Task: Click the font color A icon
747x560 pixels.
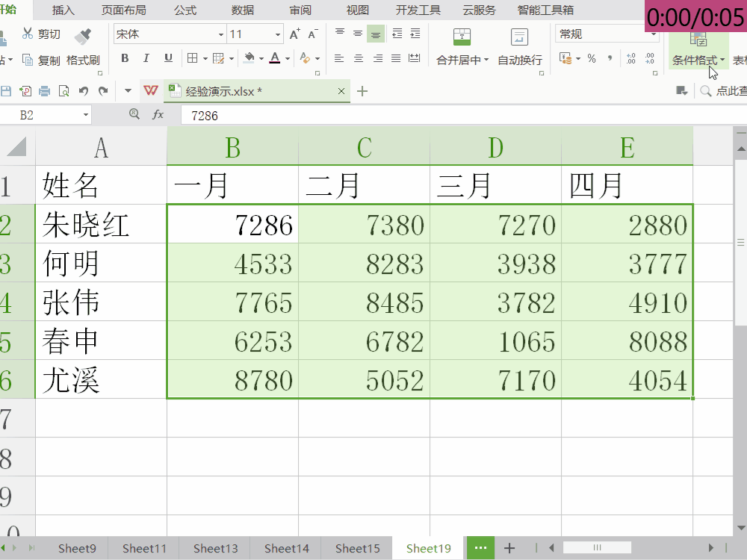Action: 275,58
